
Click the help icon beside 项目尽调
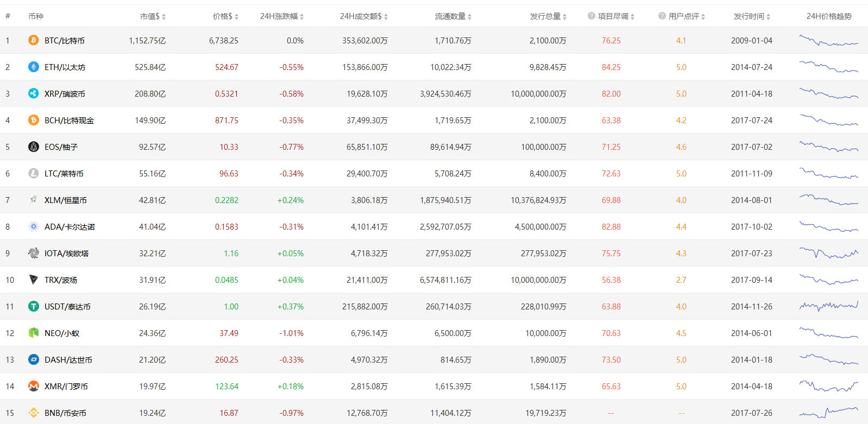coord(592,16)
